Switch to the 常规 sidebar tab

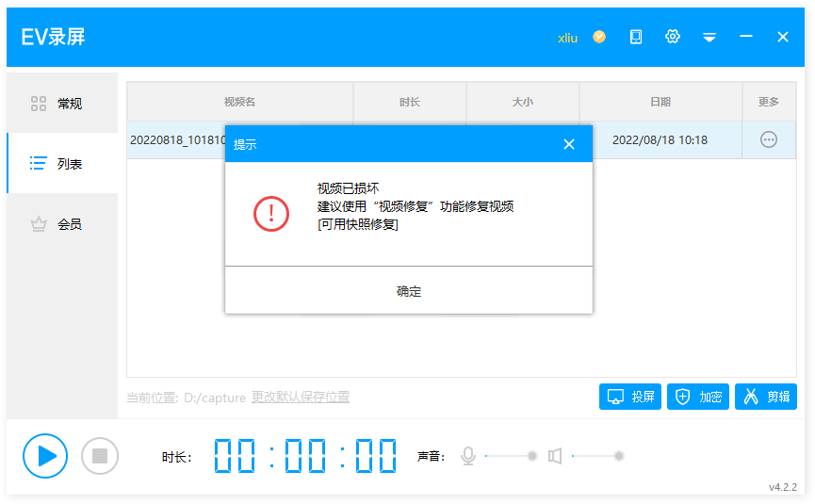tap(62, 104)
